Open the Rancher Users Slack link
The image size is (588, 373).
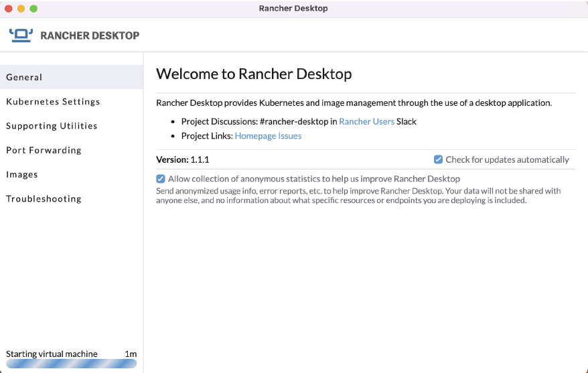(366, 121)
